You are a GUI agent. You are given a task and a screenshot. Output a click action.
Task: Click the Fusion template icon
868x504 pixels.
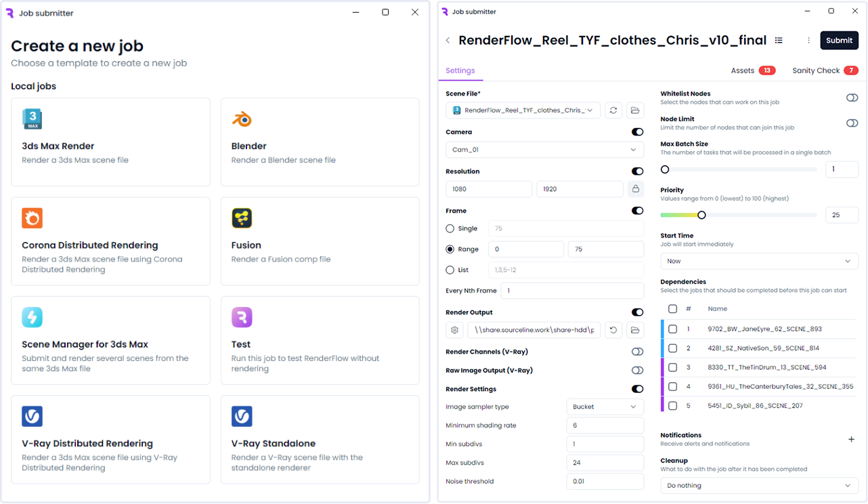(242, 218)
